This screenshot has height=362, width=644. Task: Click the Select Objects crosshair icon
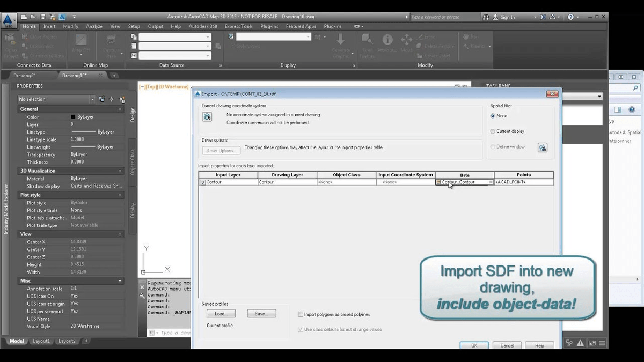click(111, 99)
